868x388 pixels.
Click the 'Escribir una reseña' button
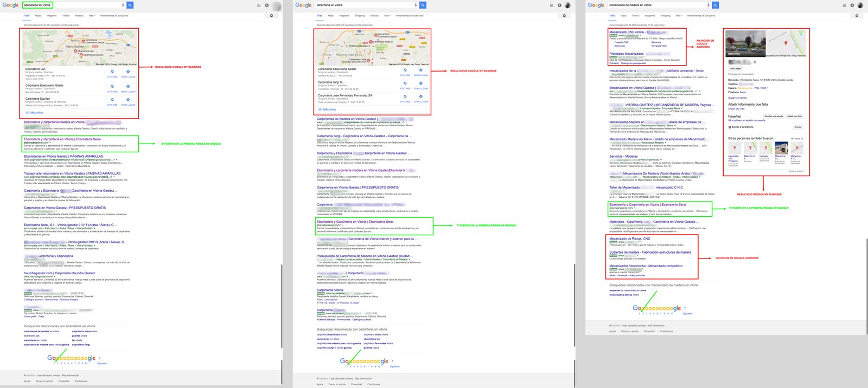(x=774, y=116)
